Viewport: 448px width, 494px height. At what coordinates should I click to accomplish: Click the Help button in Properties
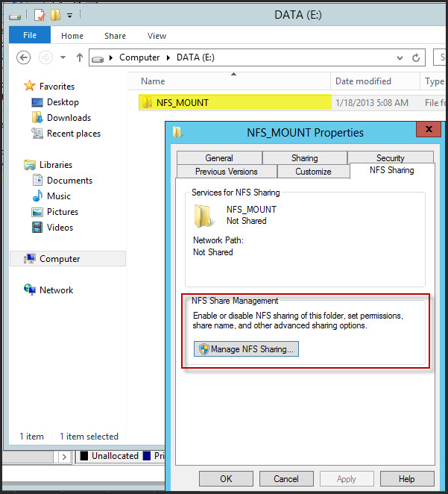point(407,479)
